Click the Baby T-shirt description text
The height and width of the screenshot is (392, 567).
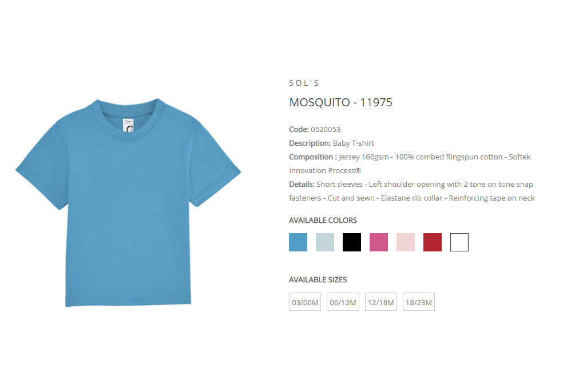tap(353, 143)
